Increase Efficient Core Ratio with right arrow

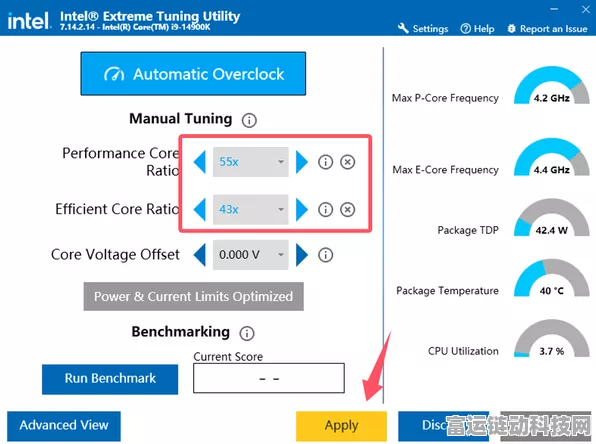tap(302, 209)
